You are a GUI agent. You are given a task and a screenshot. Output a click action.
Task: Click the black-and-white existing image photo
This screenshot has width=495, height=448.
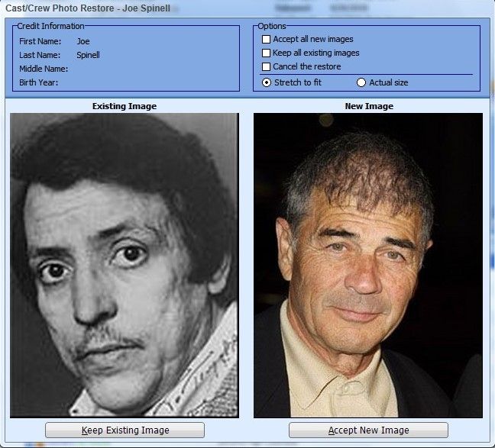coord(124,265)
